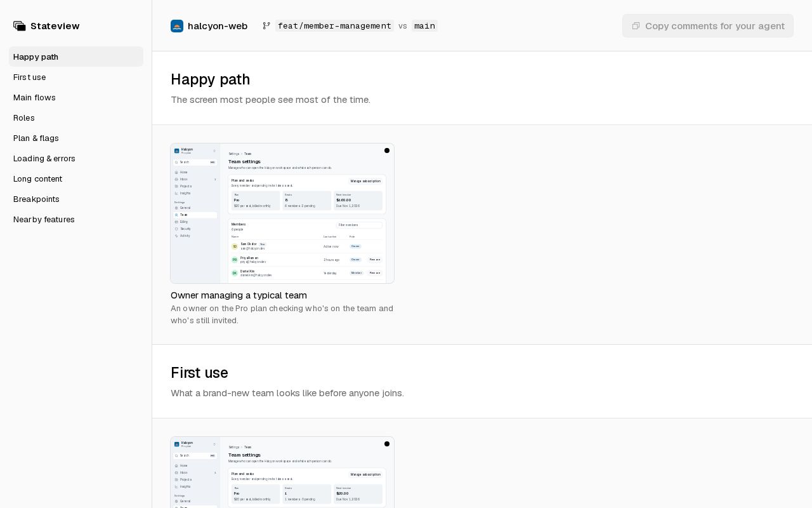Go to First use in the sidebar
The image size is (812, 508).
click(x=76, y=77)
